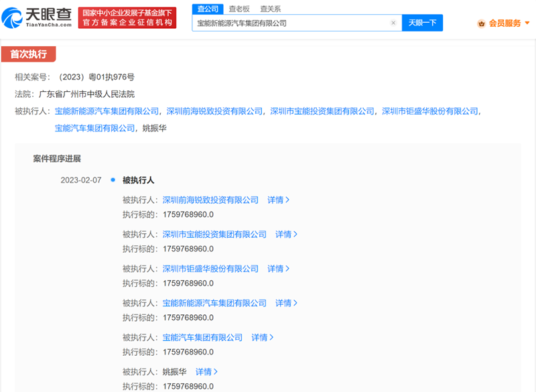
Task: View 详情 for 姚振华
Action: (206, 372)
